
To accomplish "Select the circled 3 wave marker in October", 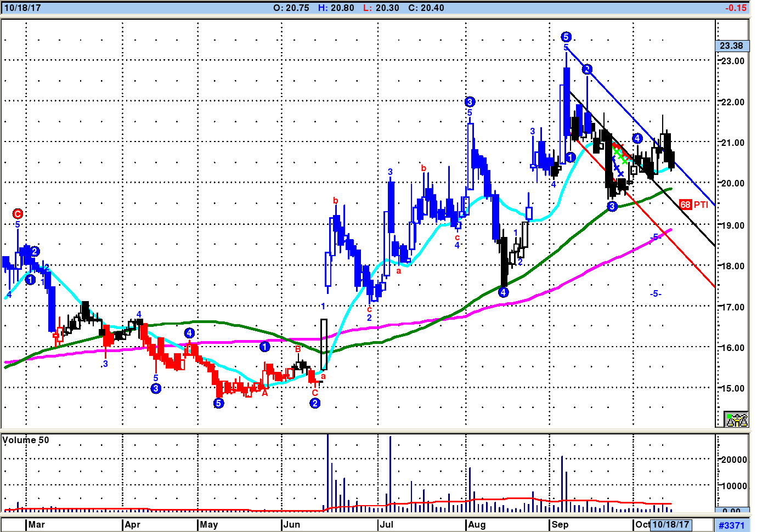I will [612, 206].
